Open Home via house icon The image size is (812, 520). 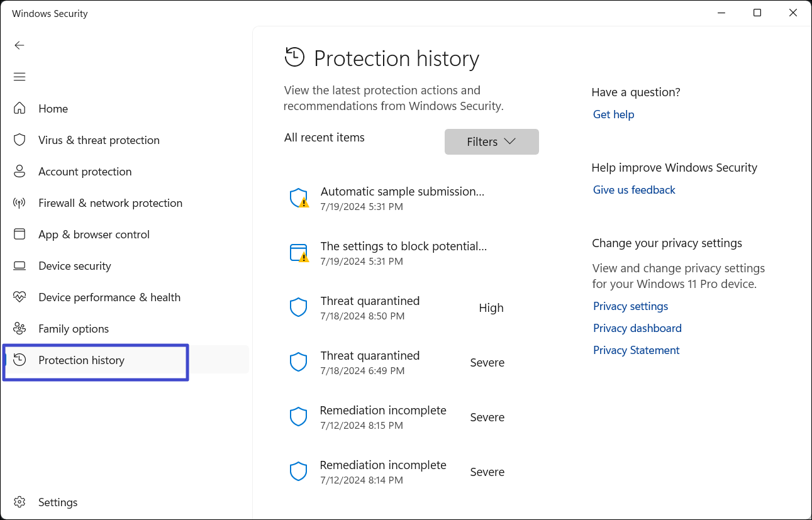tap(19, 108)
